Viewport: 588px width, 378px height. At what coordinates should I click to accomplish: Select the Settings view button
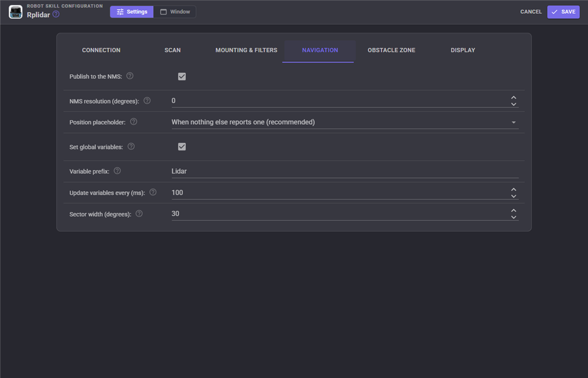click(x=131, y=12)
